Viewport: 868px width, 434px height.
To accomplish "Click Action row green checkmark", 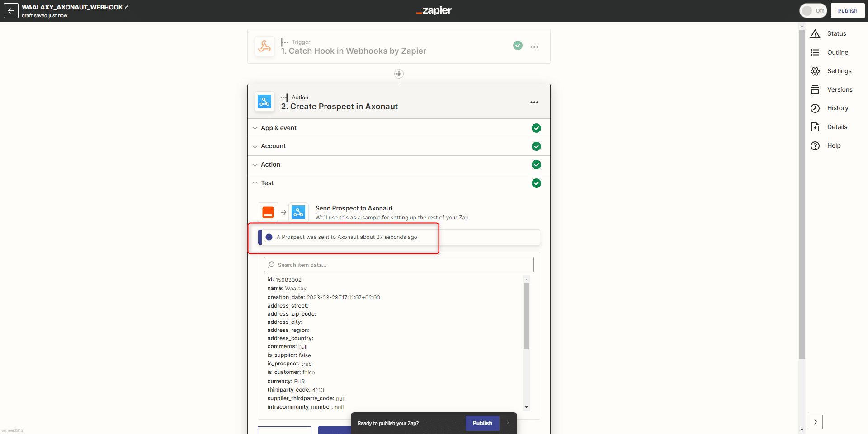I will [536, 165].
